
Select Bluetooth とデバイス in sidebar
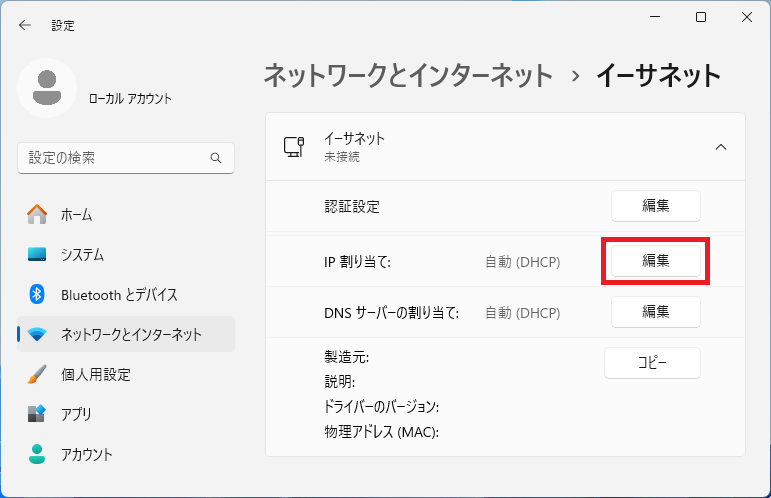pos(118,294)
